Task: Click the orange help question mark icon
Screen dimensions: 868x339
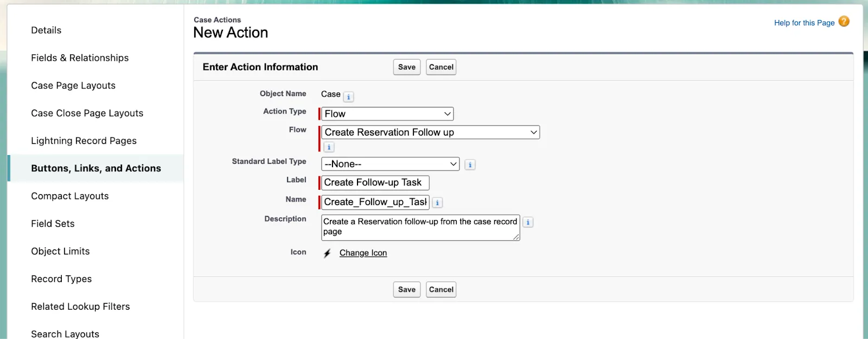Action: click(x=844, y=22)
